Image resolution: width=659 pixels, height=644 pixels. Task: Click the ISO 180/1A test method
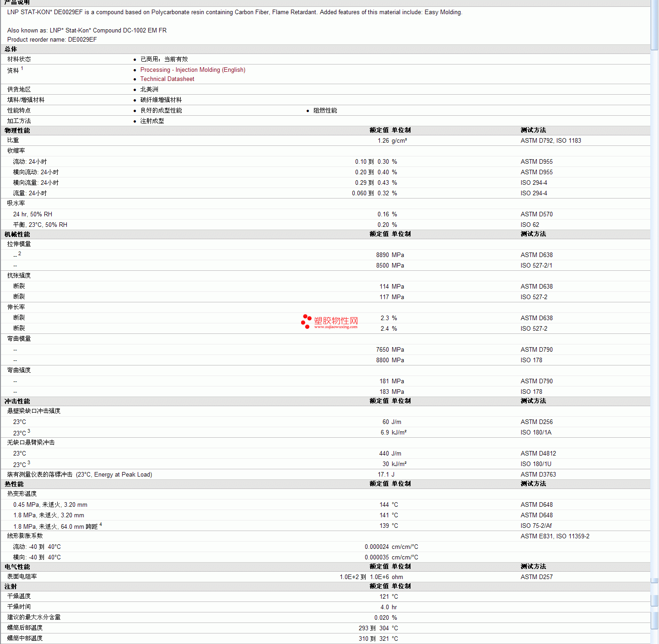coord(536,433)
